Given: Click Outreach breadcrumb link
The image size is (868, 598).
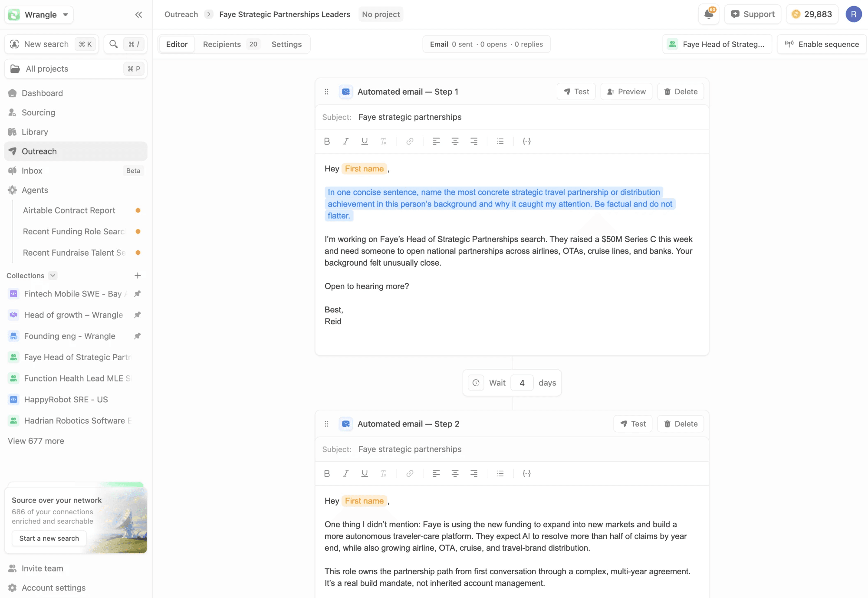Looking at the screenshot, I should point(181,14).
